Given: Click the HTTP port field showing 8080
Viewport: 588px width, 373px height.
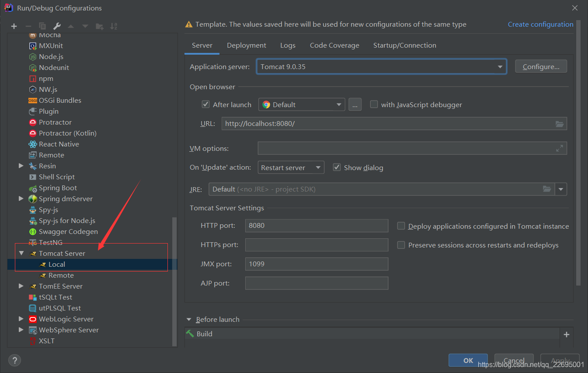Looking at the screenshot, I should click(x=317, y=226).
